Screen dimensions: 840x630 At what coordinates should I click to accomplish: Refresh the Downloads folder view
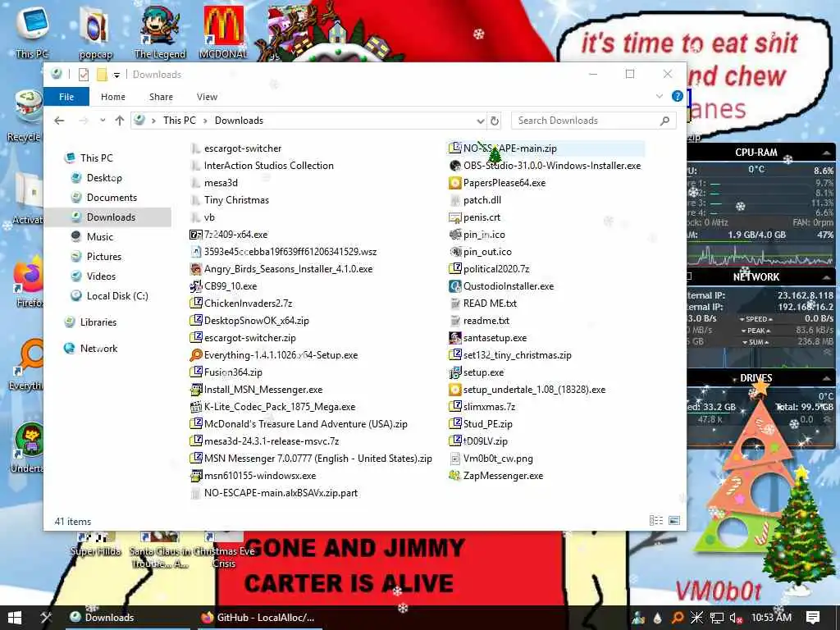495,121
